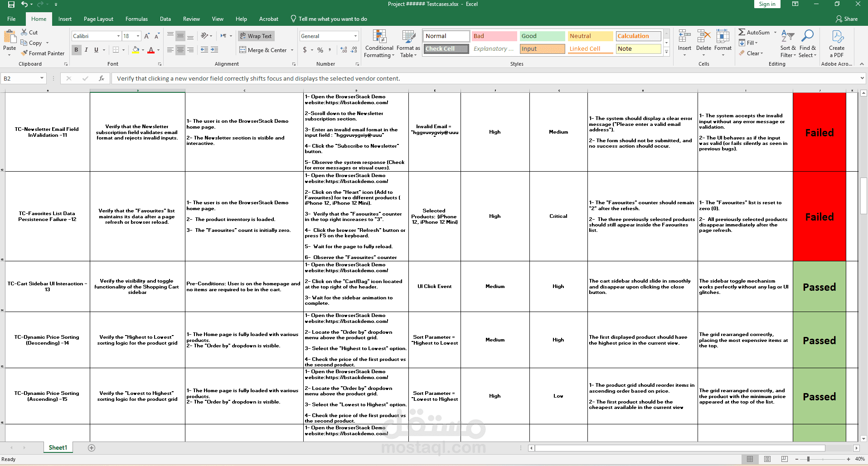
Task: Click the Share button
Action: click(847, 19)
